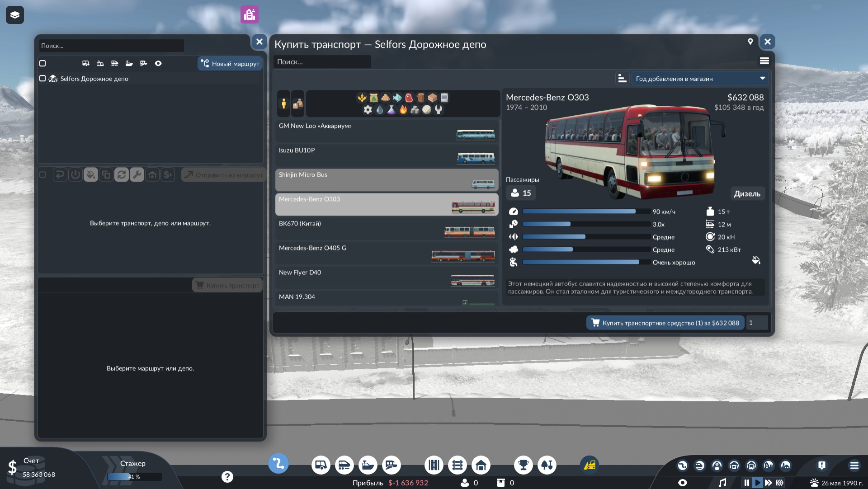Open the water construction menu with the ship icon
The image size is (868, 489).
[x=368, y=465]
